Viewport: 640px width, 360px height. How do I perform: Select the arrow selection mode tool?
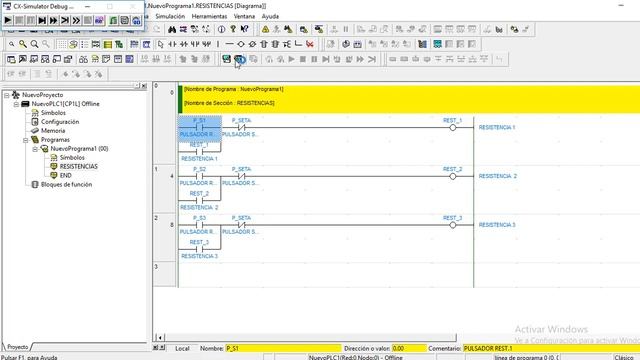click(161, 44)
